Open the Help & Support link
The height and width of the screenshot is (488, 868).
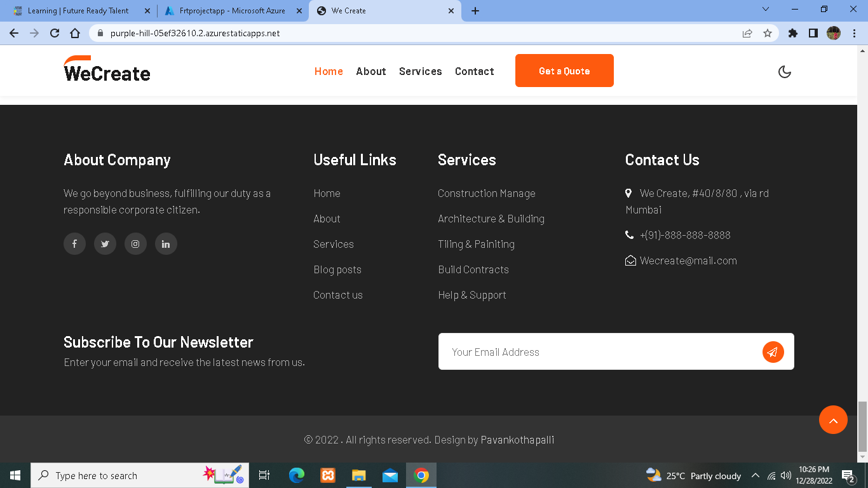click(472, 295)
